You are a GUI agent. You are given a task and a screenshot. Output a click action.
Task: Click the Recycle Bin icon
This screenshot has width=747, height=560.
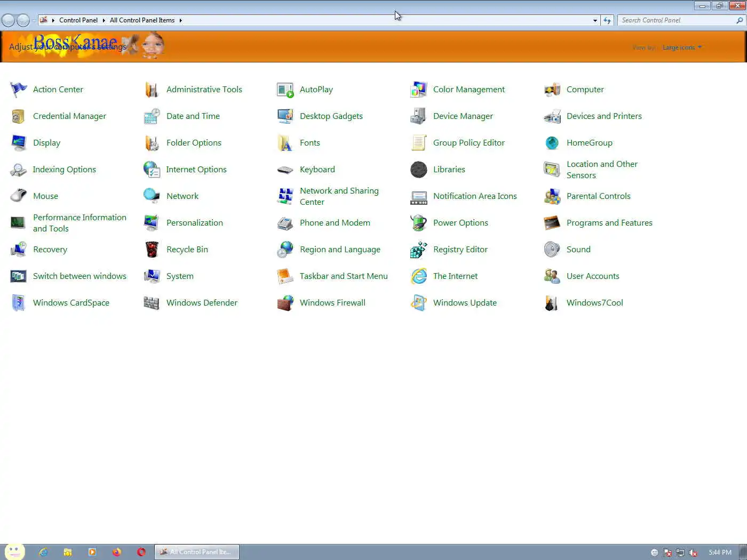pos(152,250)
